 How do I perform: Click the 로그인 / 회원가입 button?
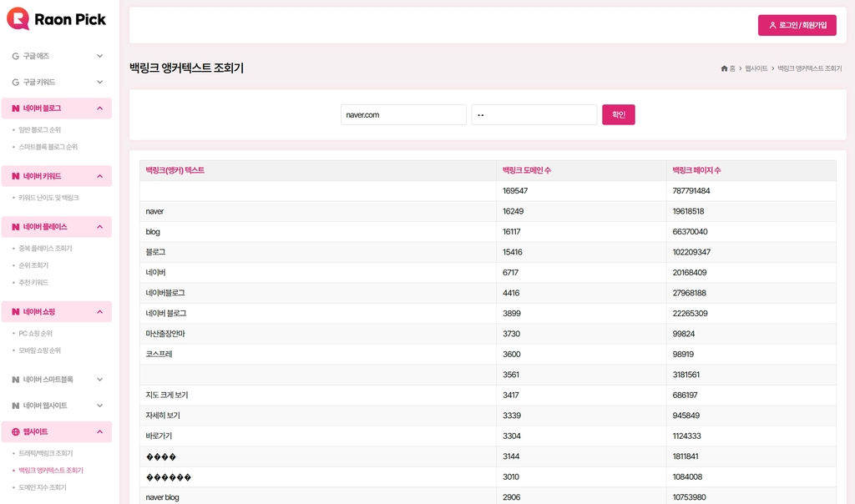coord(797,25)
